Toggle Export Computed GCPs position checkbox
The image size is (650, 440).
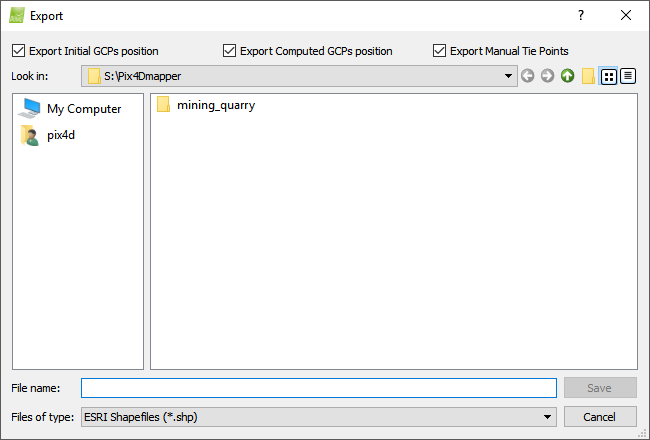[x=230, y=51]
